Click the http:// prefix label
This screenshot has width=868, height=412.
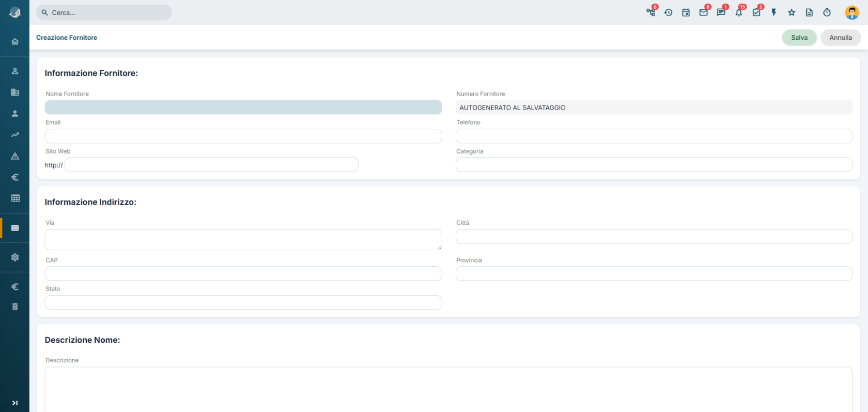tap(54, 165)
